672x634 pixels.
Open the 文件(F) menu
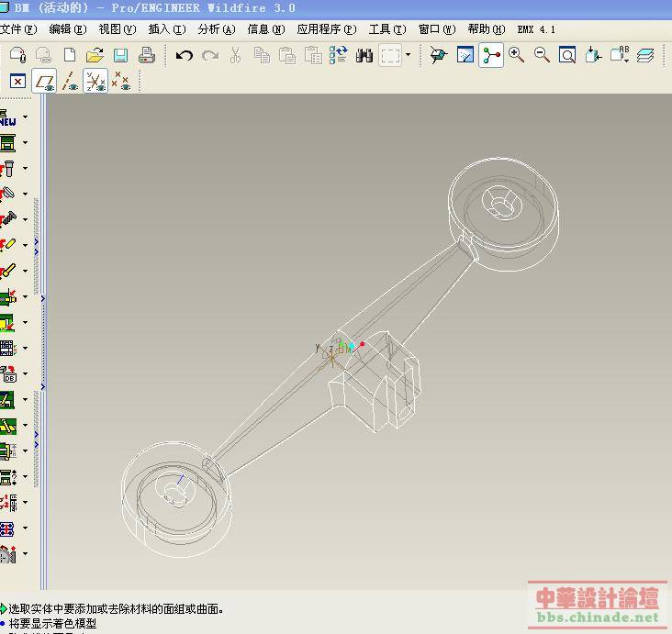(18, 29)
